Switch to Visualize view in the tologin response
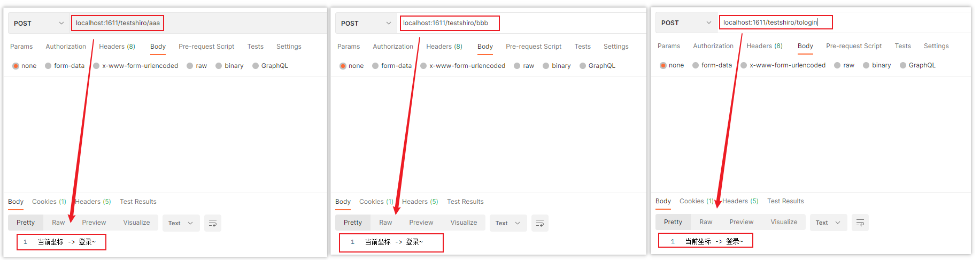 click(784, 222)
